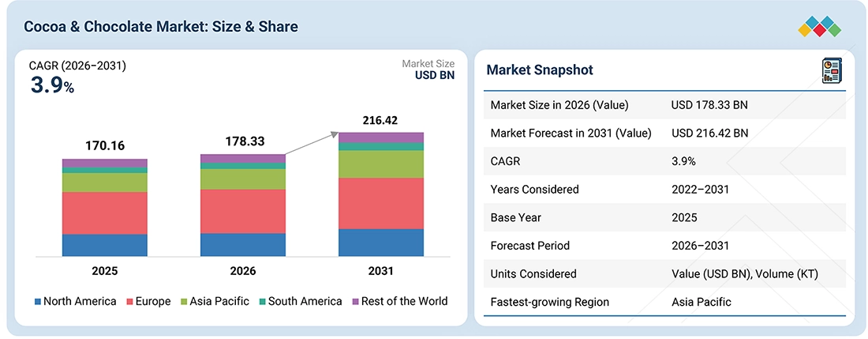Click the Rest of the World purple swatch

[x=355, y=302]
